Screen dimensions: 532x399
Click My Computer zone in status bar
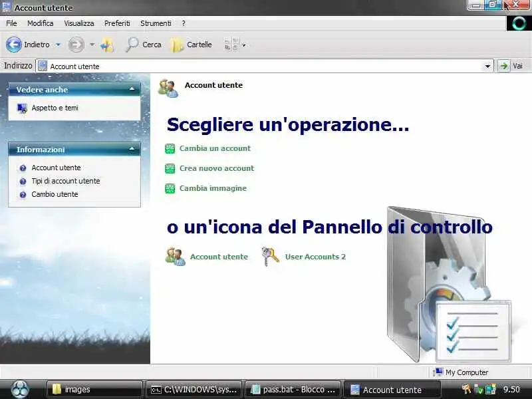pyautogui.click(x=462, y=372)
